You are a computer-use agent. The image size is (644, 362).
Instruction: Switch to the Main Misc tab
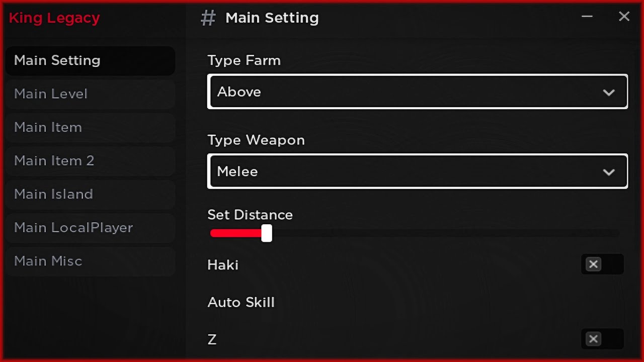click(48, 261)
